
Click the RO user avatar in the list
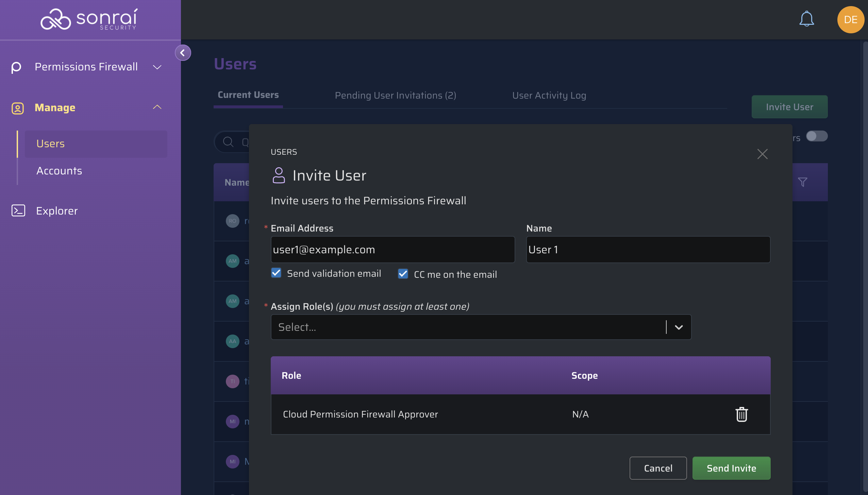click(233, 221)
